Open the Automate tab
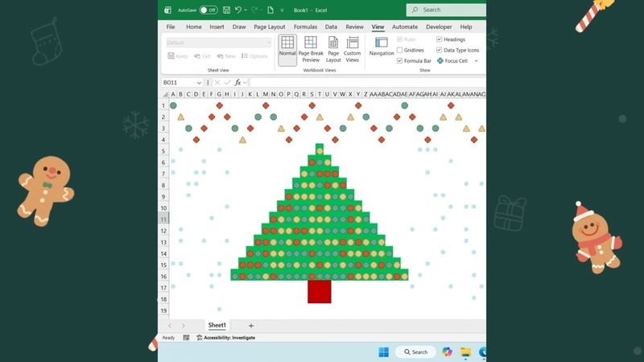The width and height of the screenshot is (644, 362). tap(405, 27)
